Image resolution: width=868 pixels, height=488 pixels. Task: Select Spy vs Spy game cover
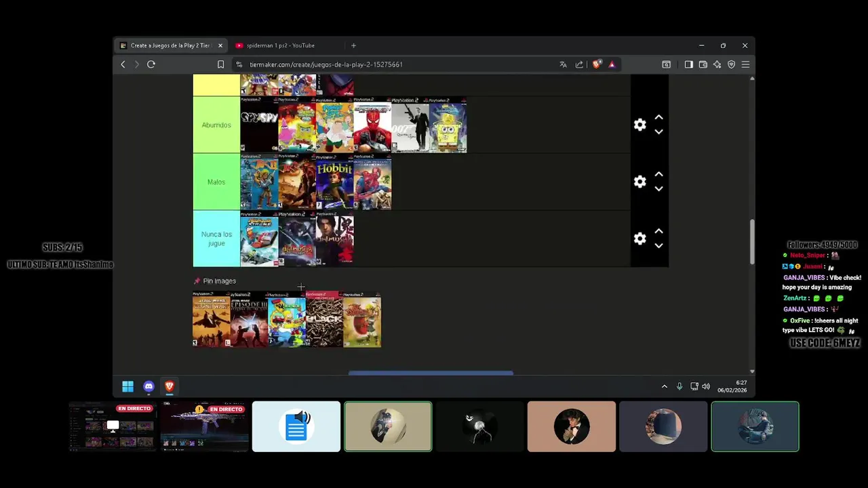click(259, 125)
